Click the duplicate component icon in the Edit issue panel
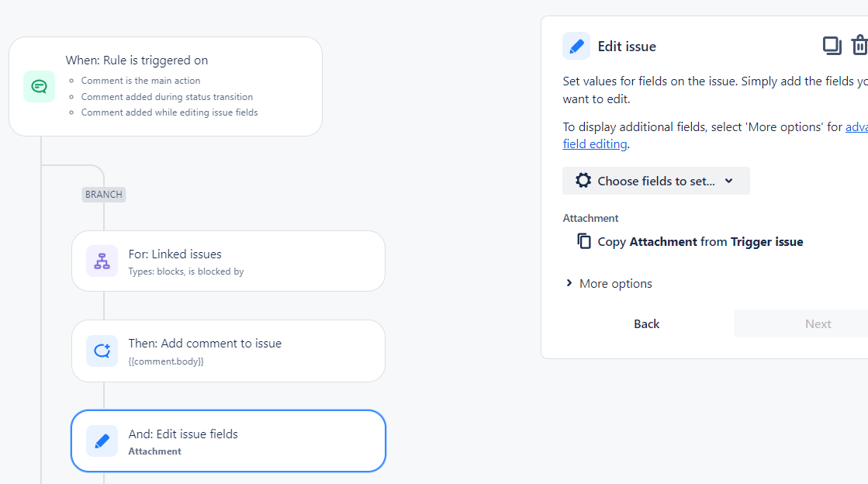The width and height of the screenshot is (868, 484). point(832,46)
